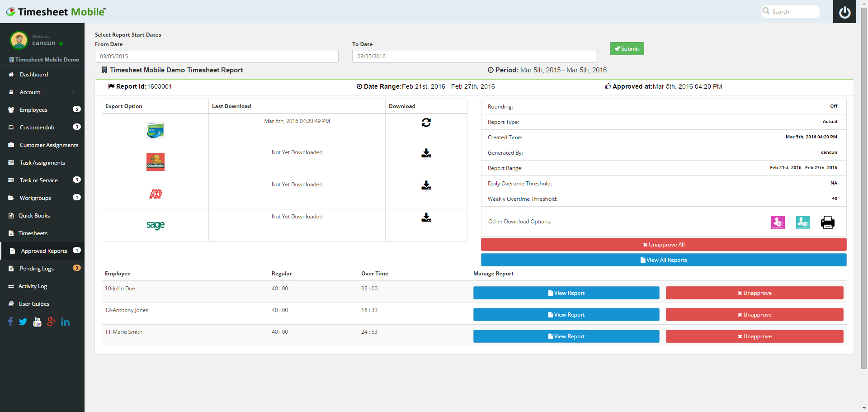Download the Sage export file
Image resolution: width=868 pixels, height=412 pixels.
pyautogui.click(x=425, y=218)
